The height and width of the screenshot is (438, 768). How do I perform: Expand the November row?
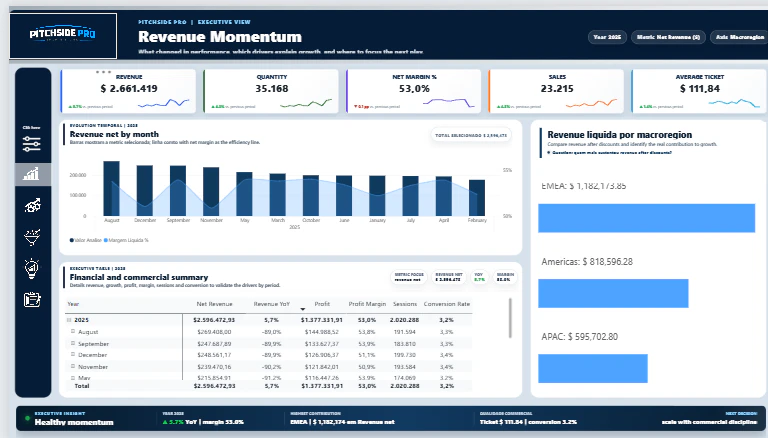[73, 366]
